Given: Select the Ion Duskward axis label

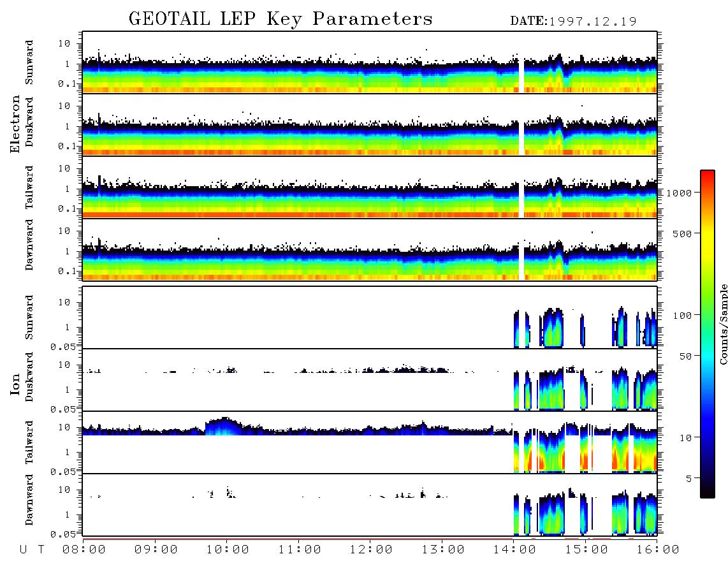Looking at the screenshot, I should pyautogui.click(x=29, y=377).
